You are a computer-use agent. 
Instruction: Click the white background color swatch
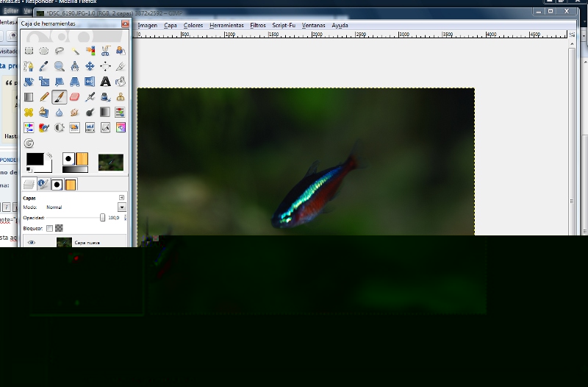pyautogui.click(x=48, y=168)
